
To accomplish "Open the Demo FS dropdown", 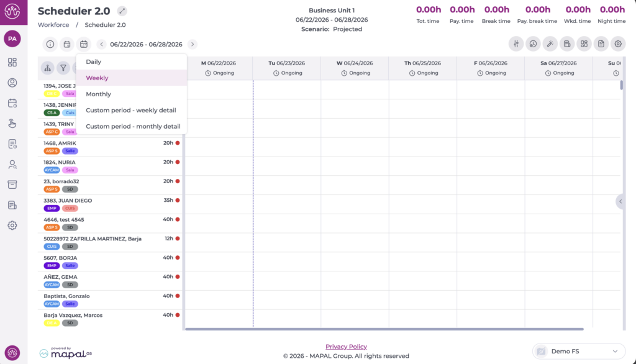I will tap(579, 351).
